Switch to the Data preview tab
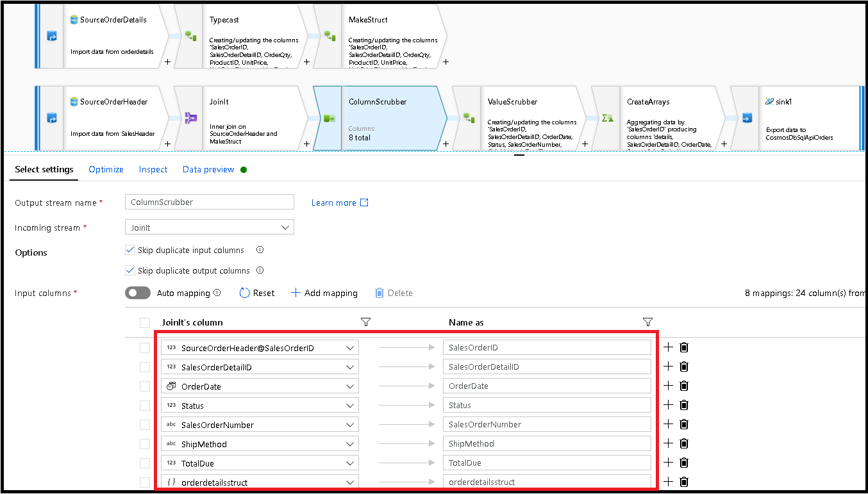Screen dimensions: 868x494 [208, 169]
